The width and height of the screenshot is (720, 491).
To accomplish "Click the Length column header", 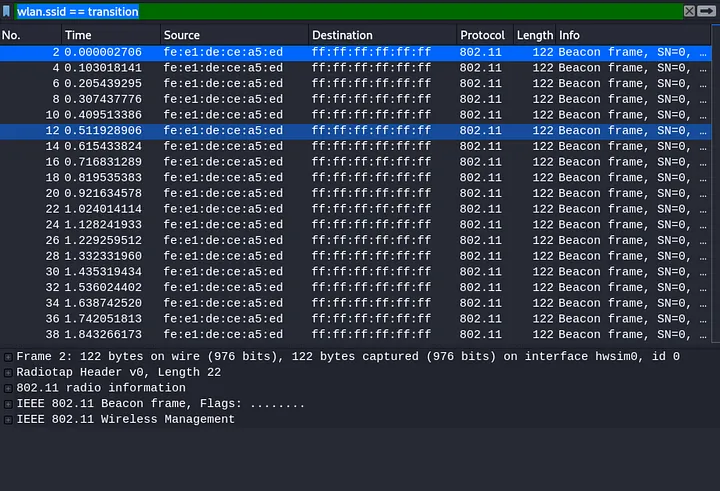I will pyautogui.click(x=534, y=35).
